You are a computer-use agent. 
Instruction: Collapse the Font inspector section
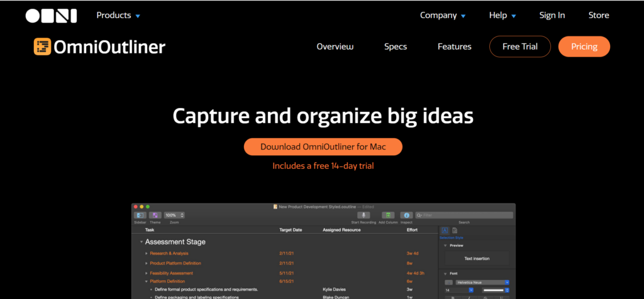[445, 274]
